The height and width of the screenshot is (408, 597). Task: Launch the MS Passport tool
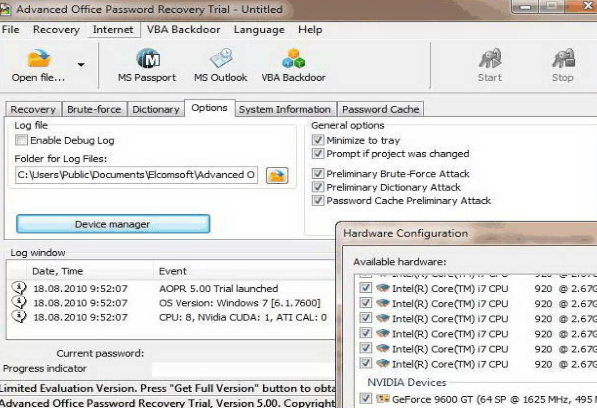click(147, 65)
